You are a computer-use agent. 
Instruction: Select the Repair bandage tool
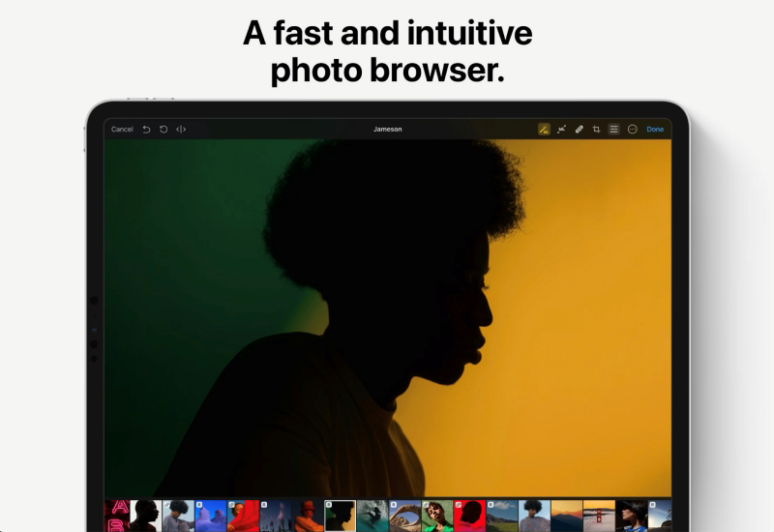point(579,130)
